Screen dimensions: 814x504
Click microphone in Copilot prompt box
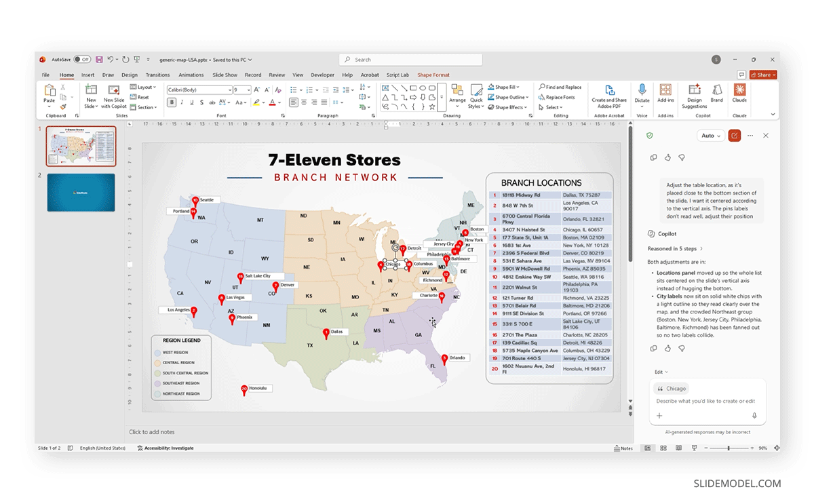754,416
